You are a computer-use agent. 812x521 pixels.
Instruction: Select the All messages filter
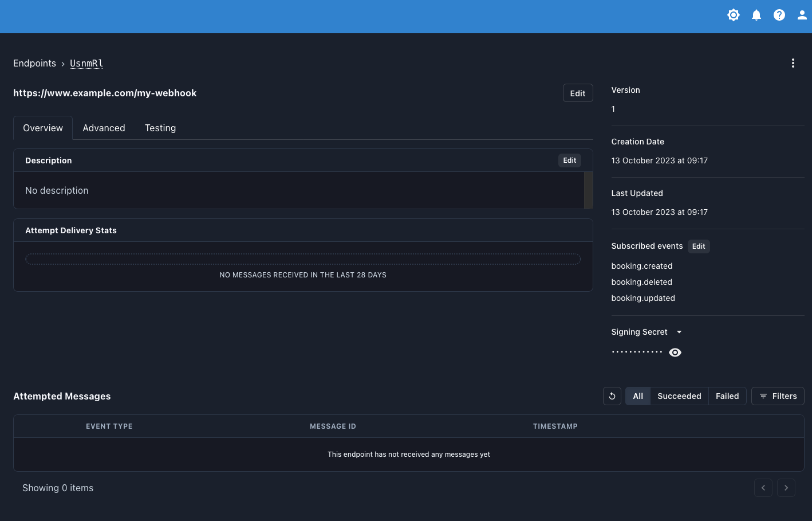[x=637, y=396]
